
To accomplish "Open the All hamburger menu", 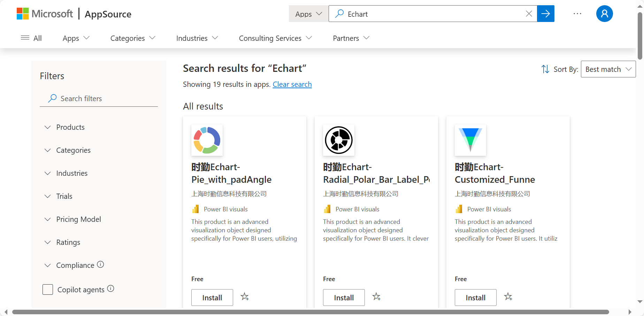I will pos(31,38).
